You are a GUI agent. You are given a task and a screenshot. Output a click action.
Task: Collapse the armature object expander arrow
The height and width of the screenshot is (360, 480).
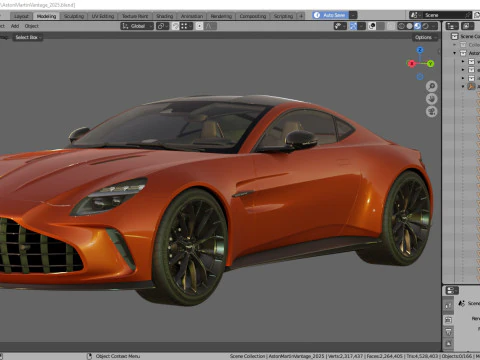point(463,86)
